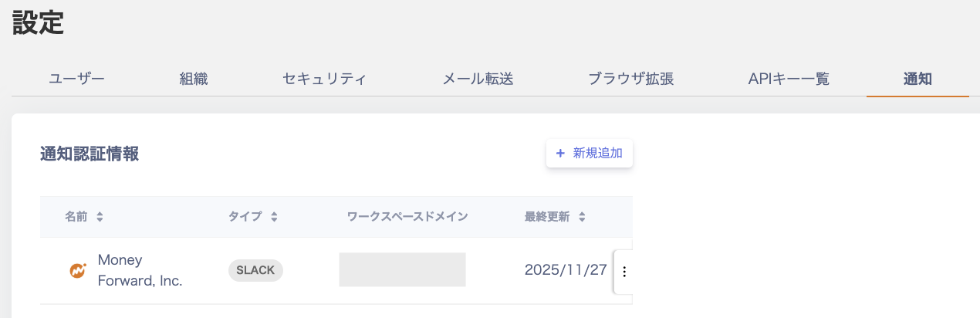Screen dimensions: 980x318
Task: Sort the list by 名前 column
Action: point(100,217)
